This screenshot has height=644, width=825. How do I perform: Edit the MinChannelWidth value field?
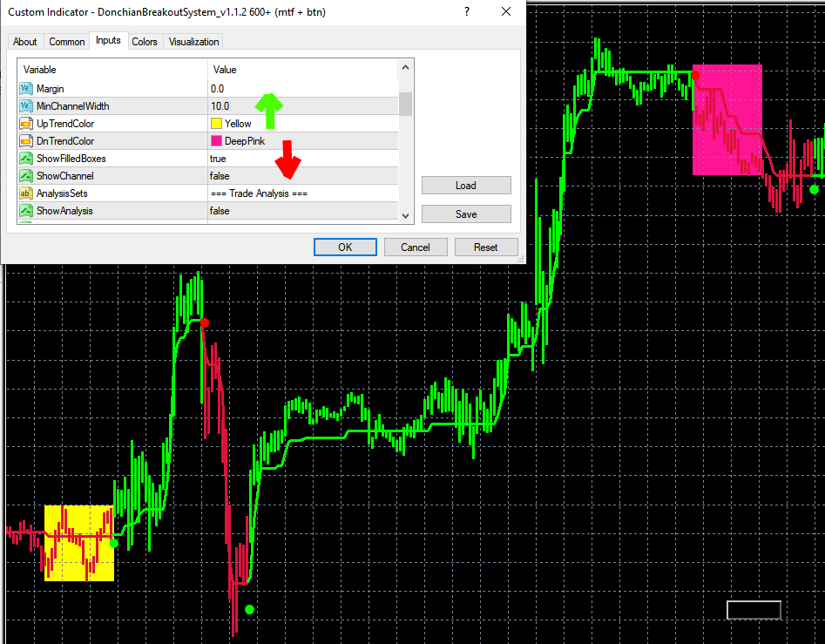tap(303, 105)
